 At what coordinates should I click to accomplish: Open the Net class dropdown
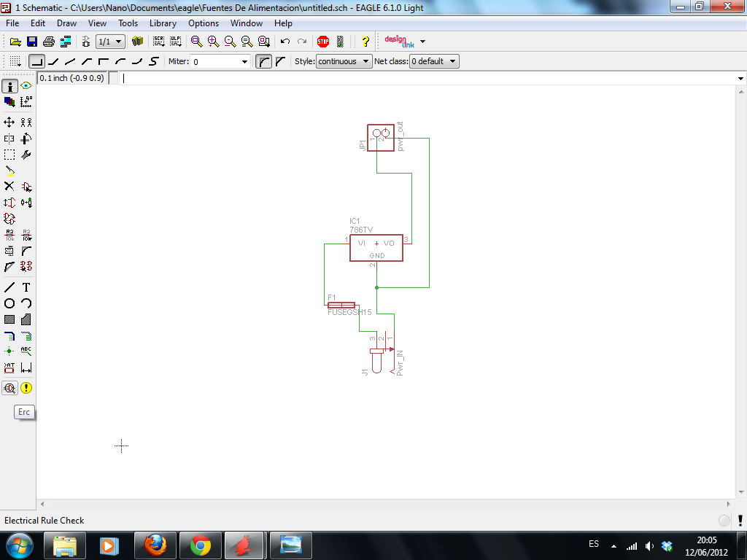pyautogui.click(x=434, y=61)
